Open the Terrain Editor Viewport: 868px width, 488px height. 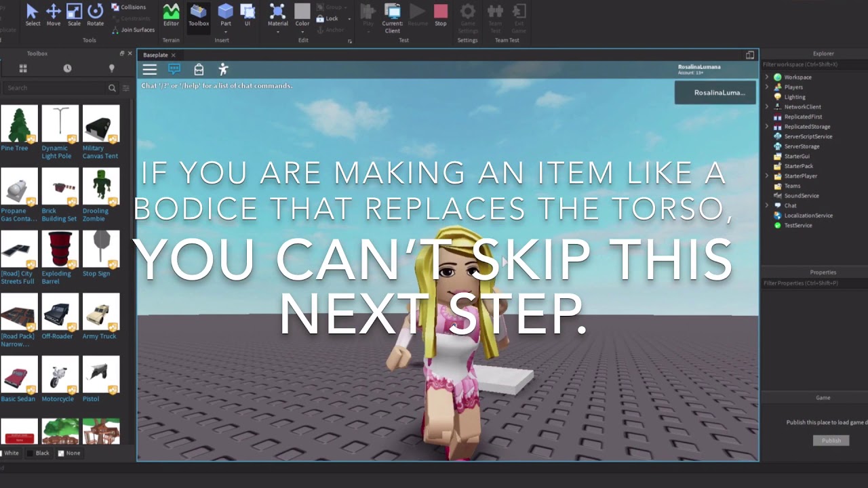point(171,14)
